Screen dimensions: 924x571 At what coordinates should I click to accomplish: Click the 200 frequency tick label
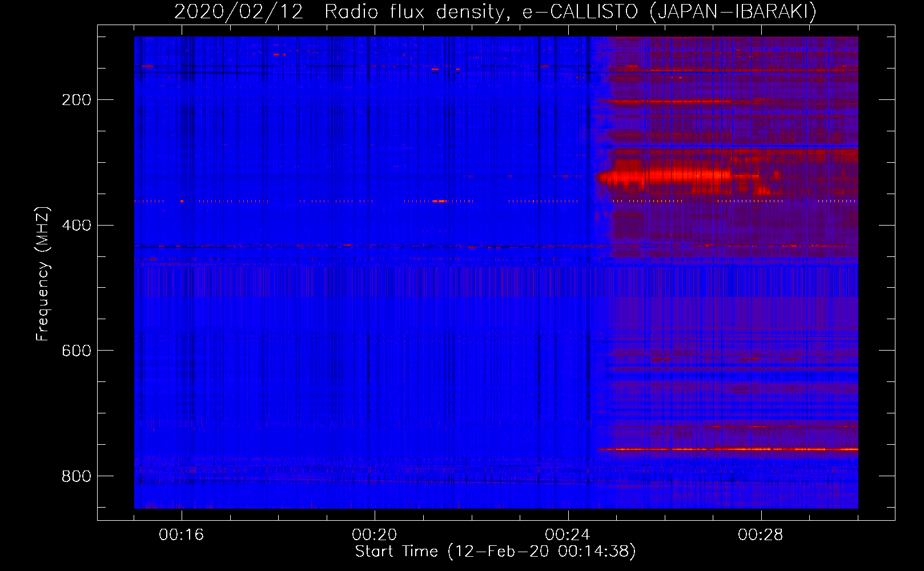(77, 100)
